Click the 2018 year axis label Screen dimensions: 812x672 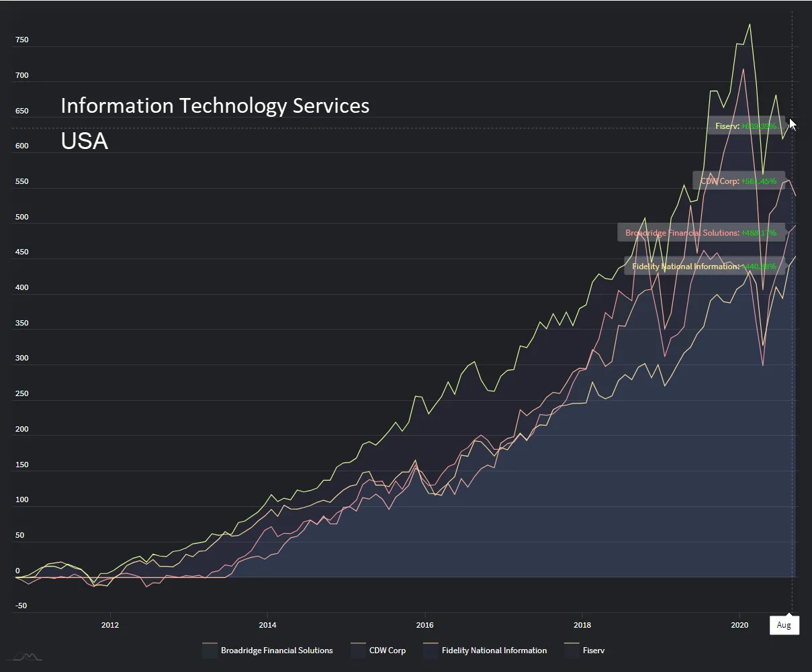(582, 625)
